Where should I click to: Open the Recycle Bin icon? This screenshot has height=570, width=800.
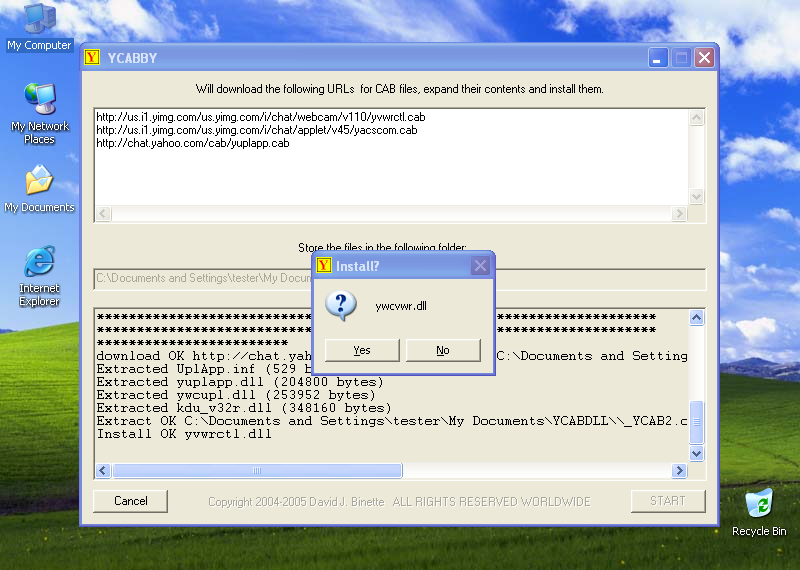click(759, 512)
